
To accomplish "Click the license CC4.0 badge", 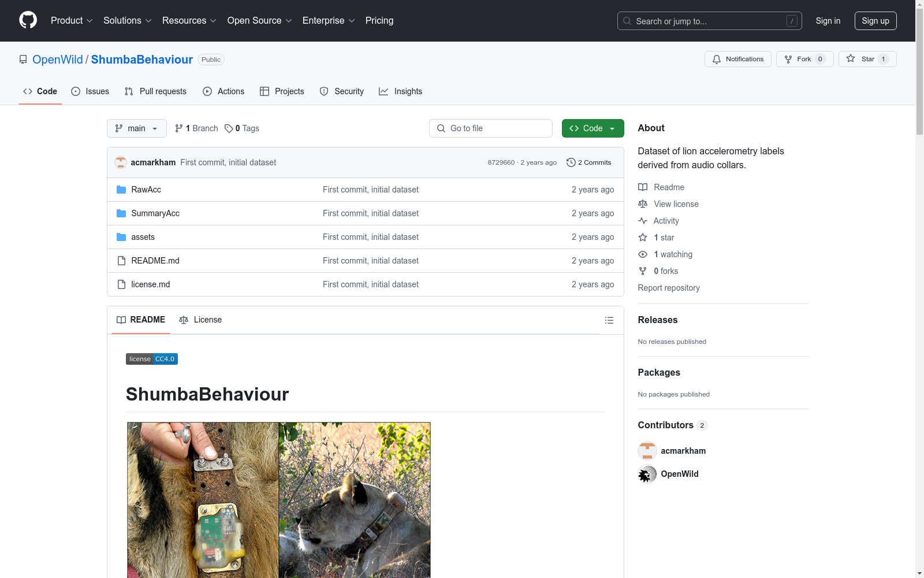I will coord(152,359).
